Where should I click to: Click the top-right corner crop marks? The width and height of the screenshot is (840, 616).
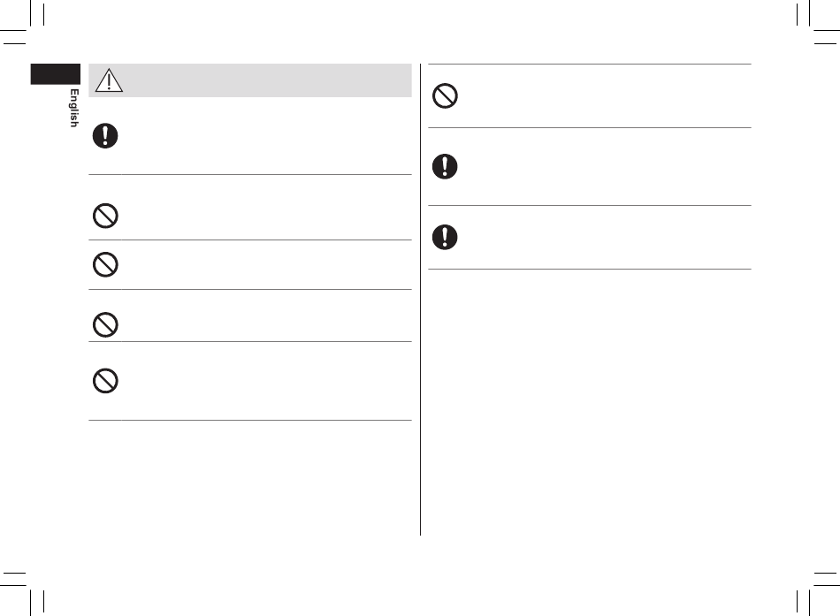pos(818,22)
